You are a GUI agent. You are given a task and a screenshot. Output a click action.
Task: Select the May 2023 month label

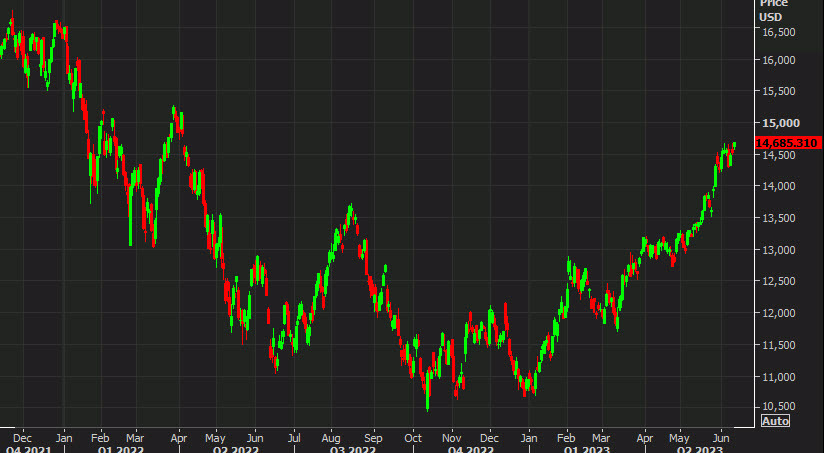point(679,438)
